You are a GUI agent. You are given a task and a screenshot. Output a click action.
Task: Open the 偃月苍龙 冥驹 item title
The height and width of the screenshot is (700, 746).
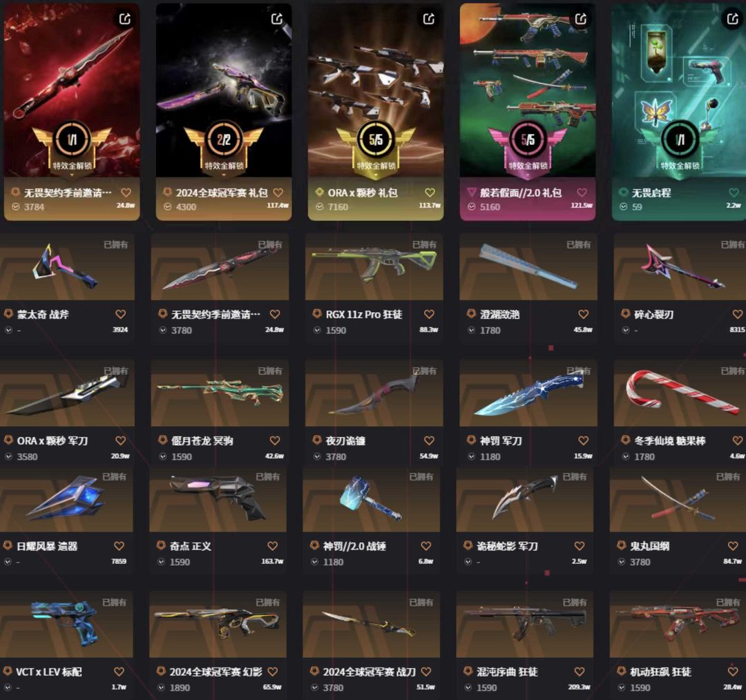click(x=202, y=441)
